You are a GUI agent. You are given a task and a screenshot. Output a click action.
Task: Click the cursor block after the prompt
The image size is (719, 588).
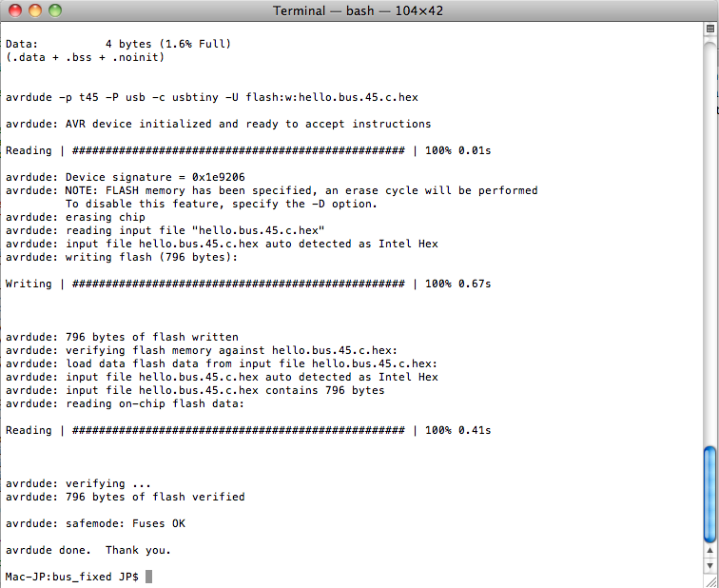[x=148, y=577]
